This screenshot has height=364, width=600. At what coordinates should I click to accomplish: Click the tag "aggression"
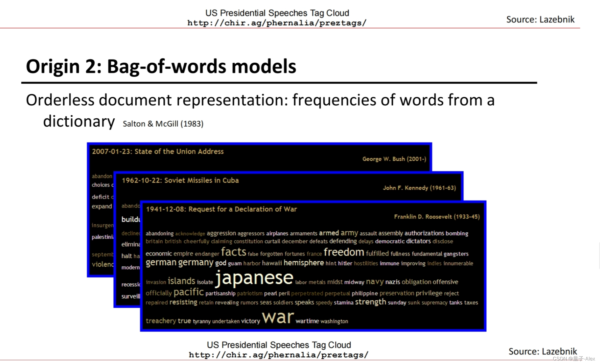(x=221, y=233)
